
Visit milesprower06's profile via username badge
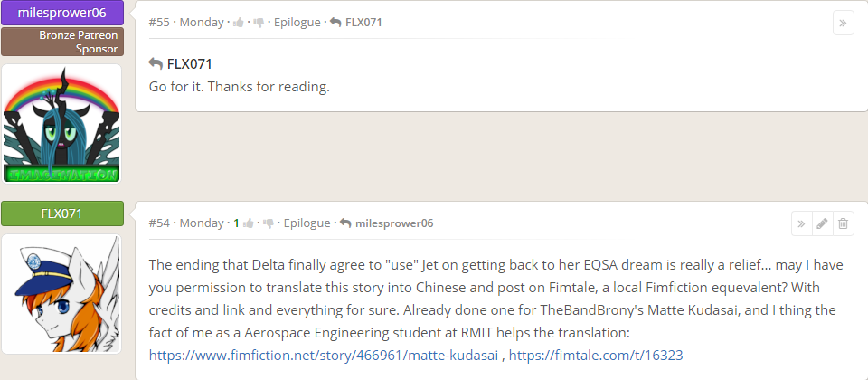[x=62, y=13]
